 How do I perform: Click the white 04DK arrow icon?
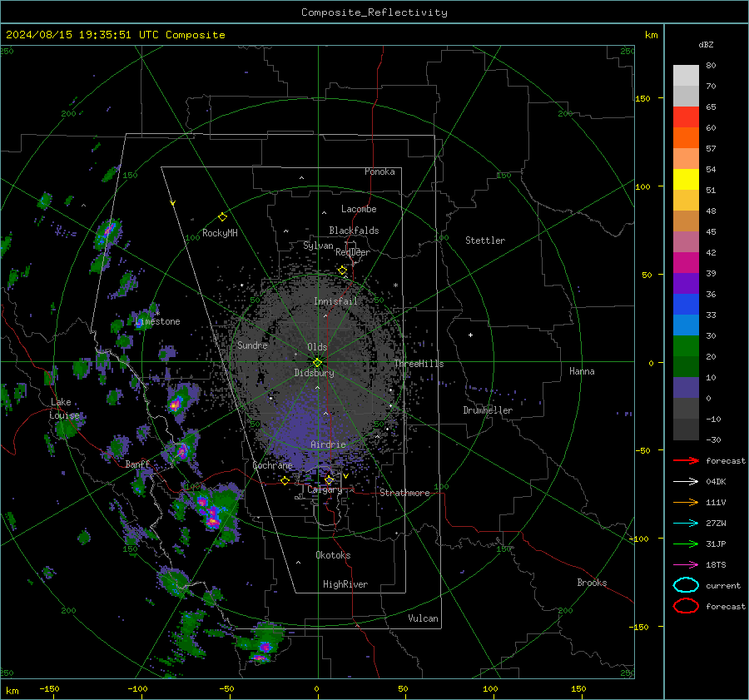[x=686, y=482]
